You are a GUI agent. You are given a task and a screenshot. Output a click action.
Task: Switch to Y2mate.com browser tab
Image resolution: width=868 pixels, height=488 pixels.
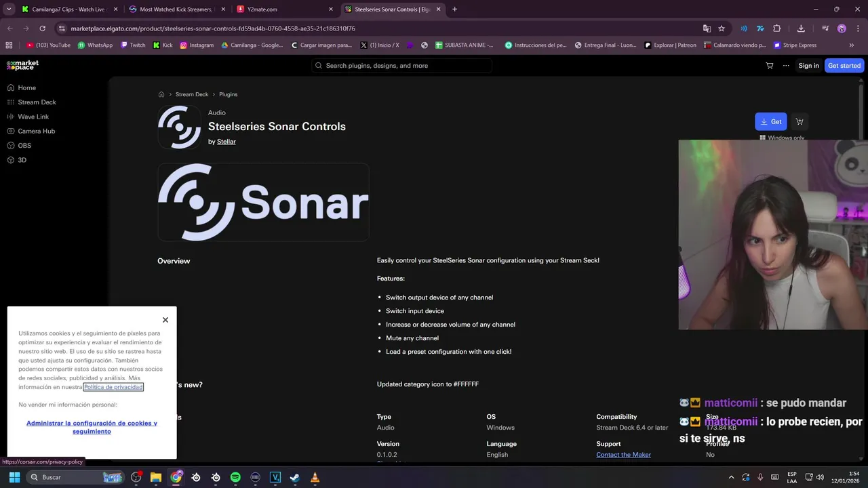[x=283, y=9]
